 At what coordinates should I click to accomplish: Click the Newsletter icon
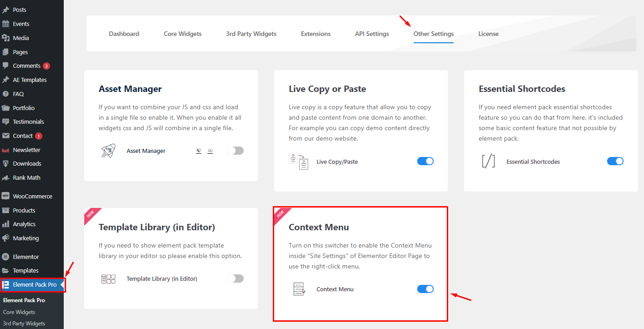(5, 150)
